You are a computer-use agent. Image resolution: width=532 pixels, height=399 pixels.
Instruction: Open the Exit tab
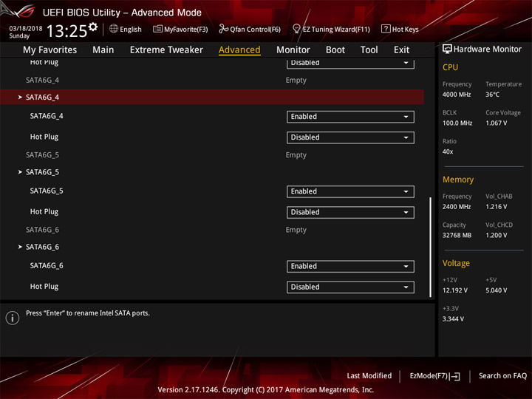click(x=401, y=50)
